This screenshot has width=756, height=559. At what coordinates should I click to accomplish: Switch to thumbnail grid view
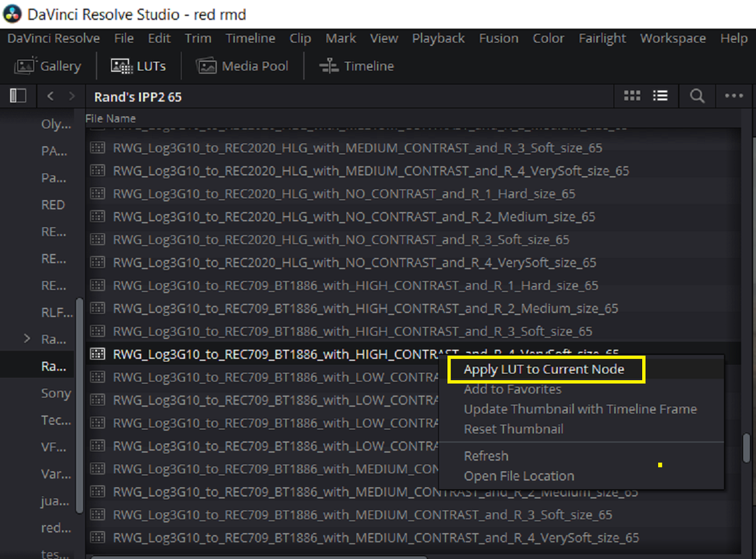click(x=632, y=96)
